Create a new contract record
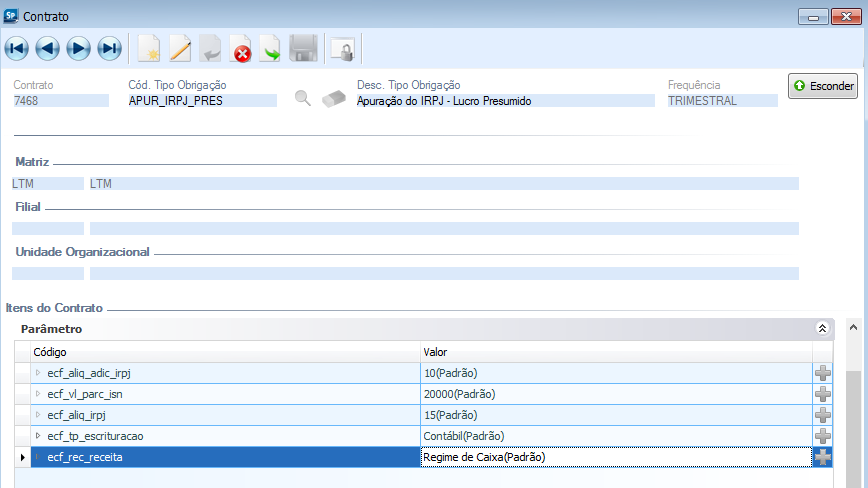Image resolution: width=868 pixels, height=488 pixels. point(149,48)
